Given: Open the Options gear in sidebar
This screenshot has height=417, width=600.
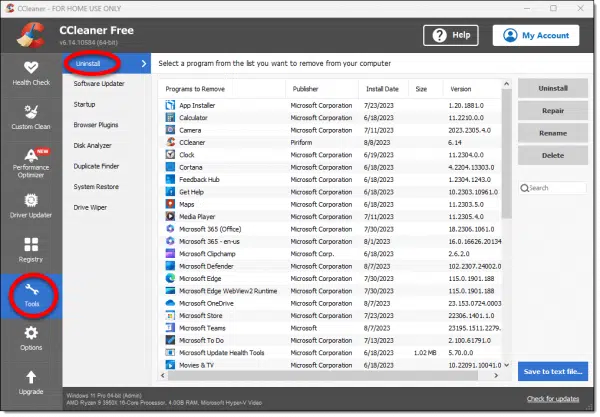Looking at the screenshot, I should coord(30,337).
